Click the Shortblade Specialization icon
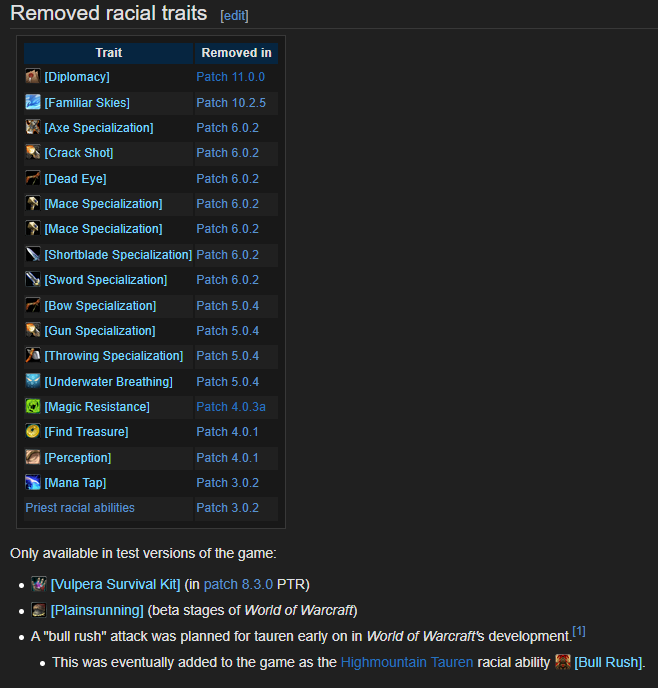The height and width of the screenshot is (688, 658). point(33,254)
